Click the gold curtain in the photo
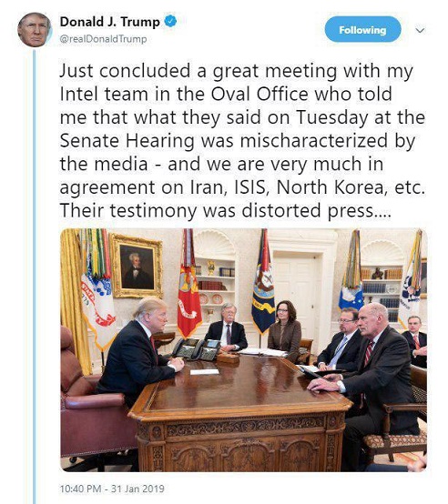The image size is (448, 504). click(x=73, y=296)
